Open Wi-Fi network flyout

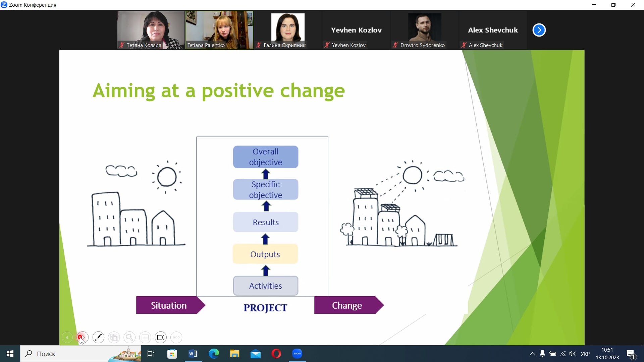click(563, 354)
